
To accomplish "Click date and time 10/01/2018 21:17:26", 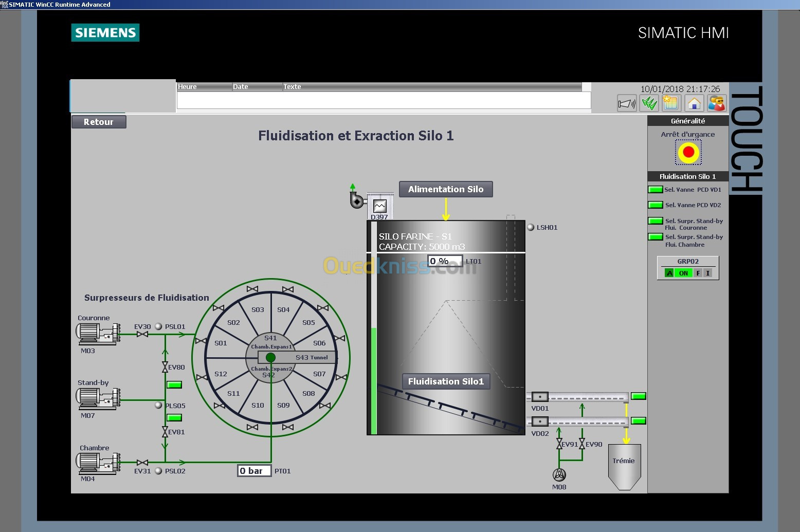I will (680, 89).
